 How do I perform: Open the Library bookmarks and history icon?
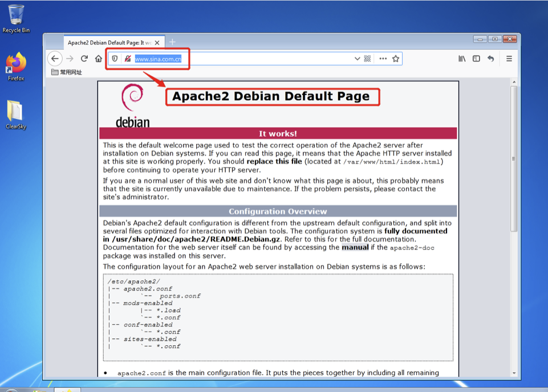click(462, 59)
